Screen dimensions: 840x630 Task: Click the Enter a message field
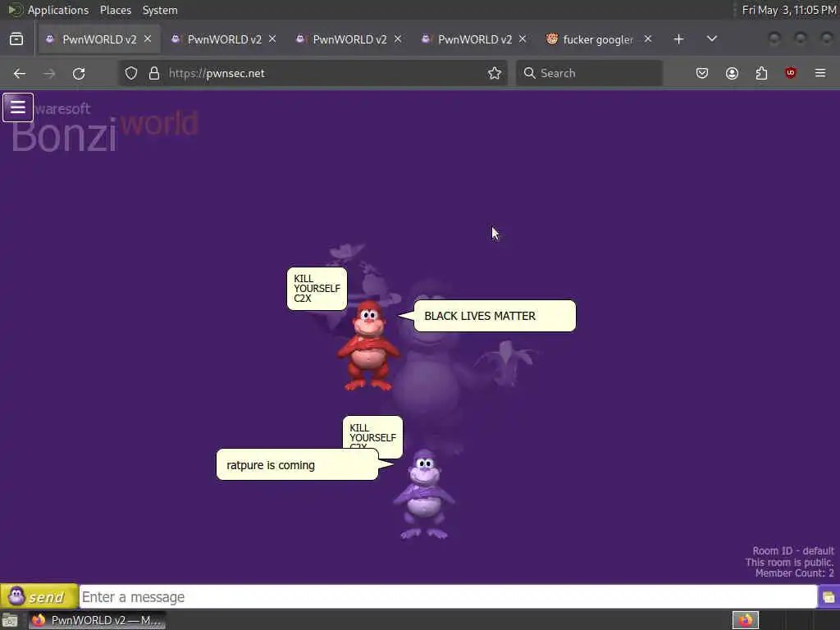[x=448, y=597]
